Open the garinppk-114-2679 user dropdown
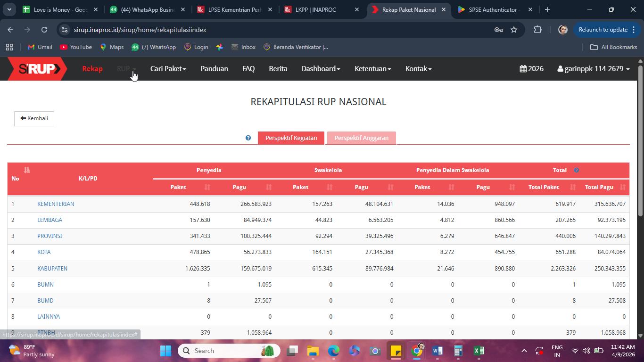 (x=593, y=69)
